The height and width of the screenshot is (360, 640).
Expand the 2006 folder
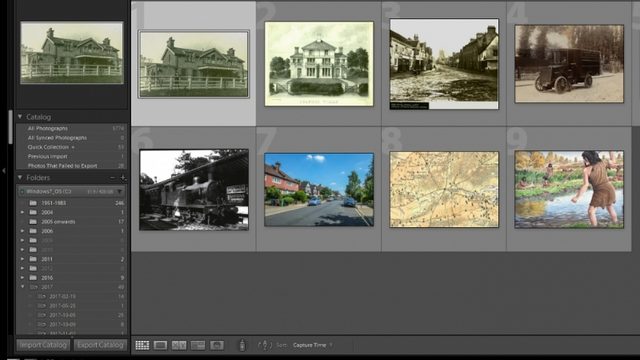point(22,231)
